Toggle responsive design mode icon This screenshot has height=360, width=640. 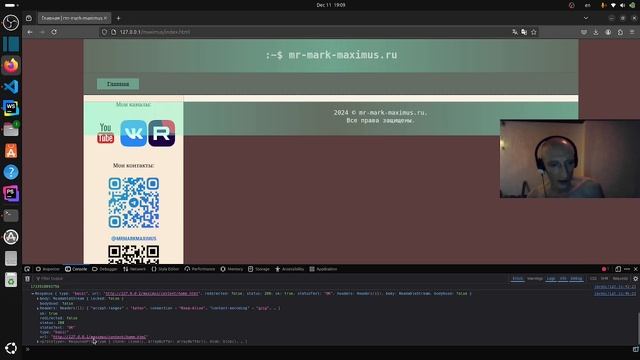(x=618, y=269)
